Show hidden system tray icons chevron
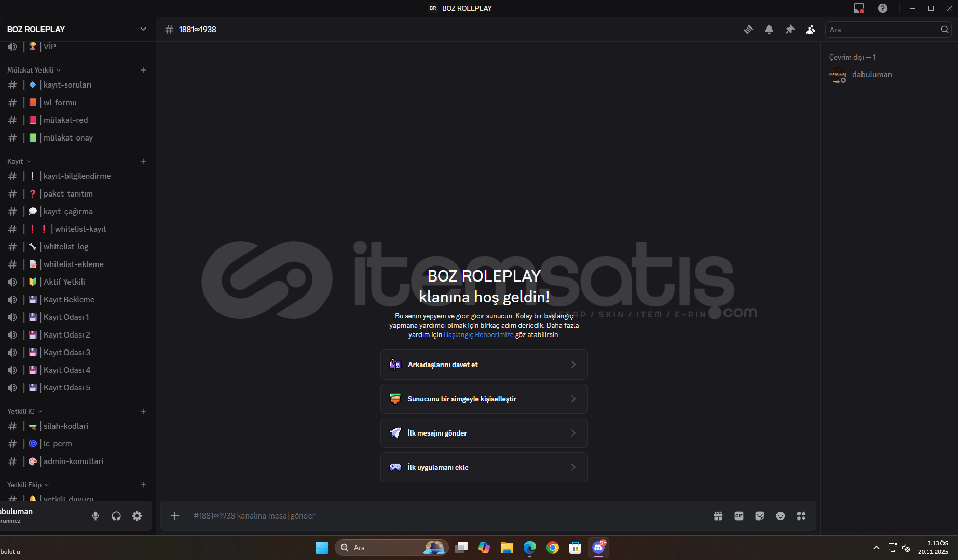The width and height of the screenshot is (958, 560). [877, 548]
